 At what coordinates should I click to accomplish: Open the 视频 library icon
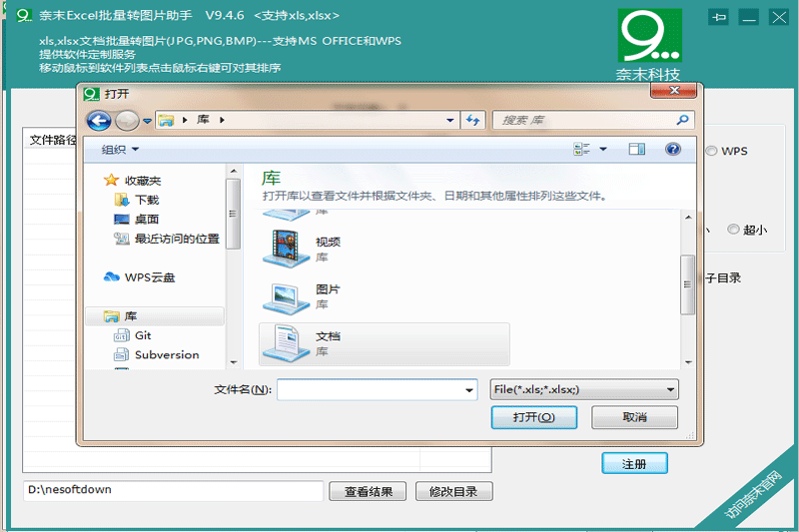[x=286, y=248]
